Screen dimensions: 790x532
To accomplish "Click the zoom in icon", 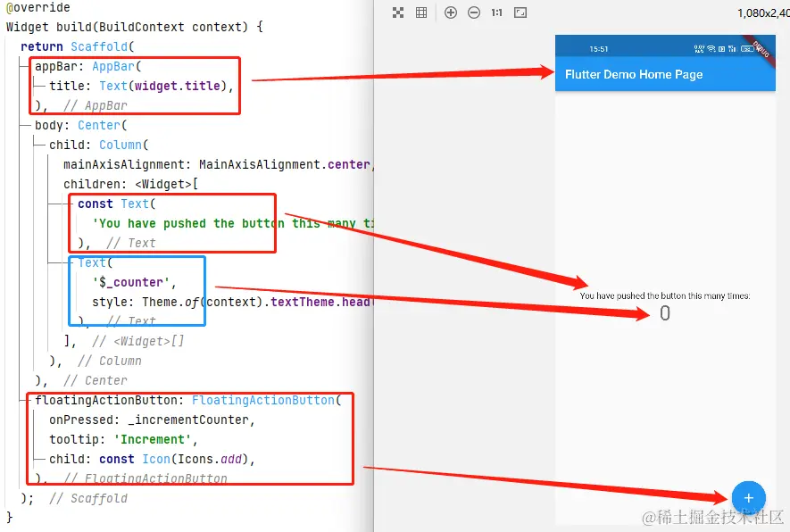I will [x=451, y=13].
